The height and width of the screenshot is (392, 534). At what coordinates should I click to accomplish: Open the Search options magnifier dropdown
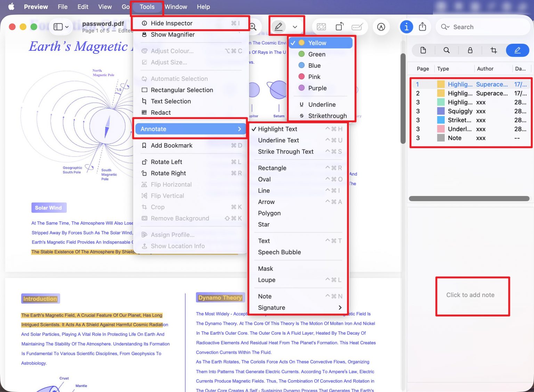coord(445,27)
